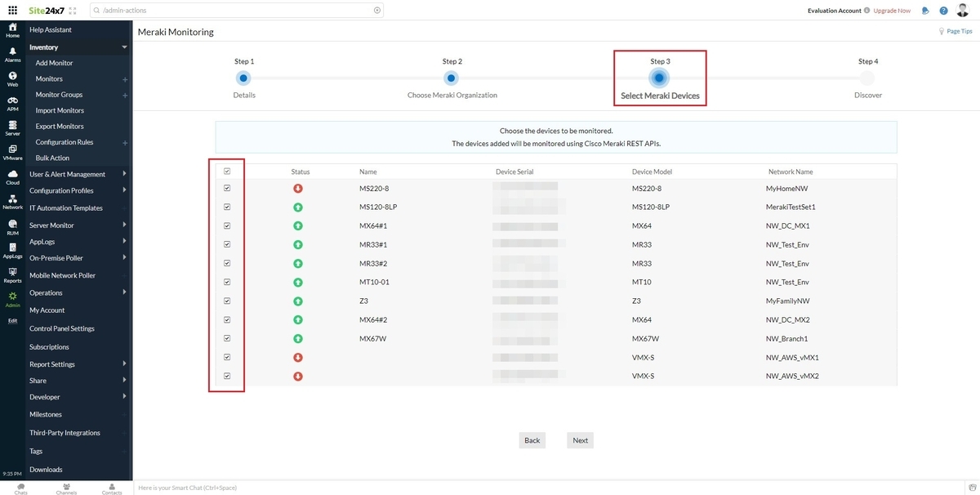Open Reports in the left rail
Image resolution: width=980 pixels, height=495 pixels.
12,275
